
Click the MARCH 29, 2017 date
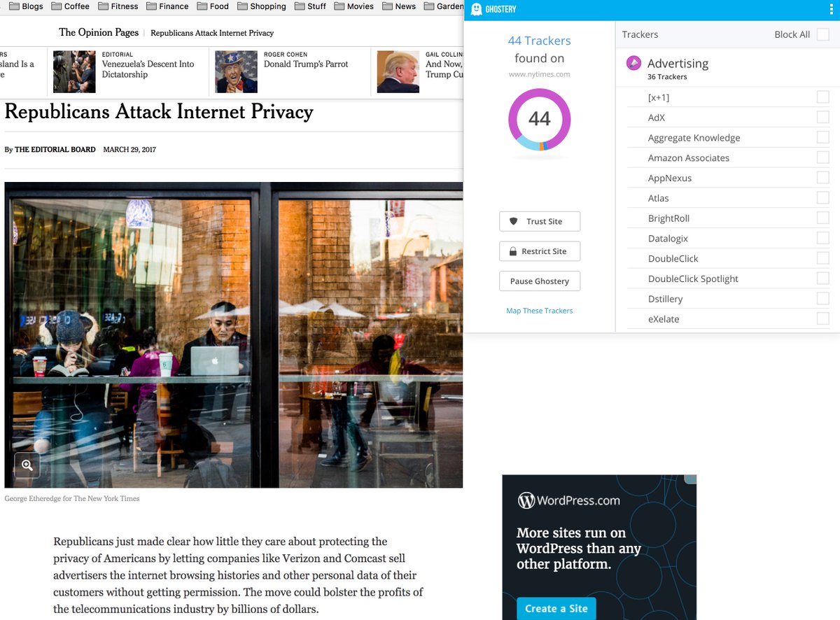pyautogui.click(x=129, y=150)
